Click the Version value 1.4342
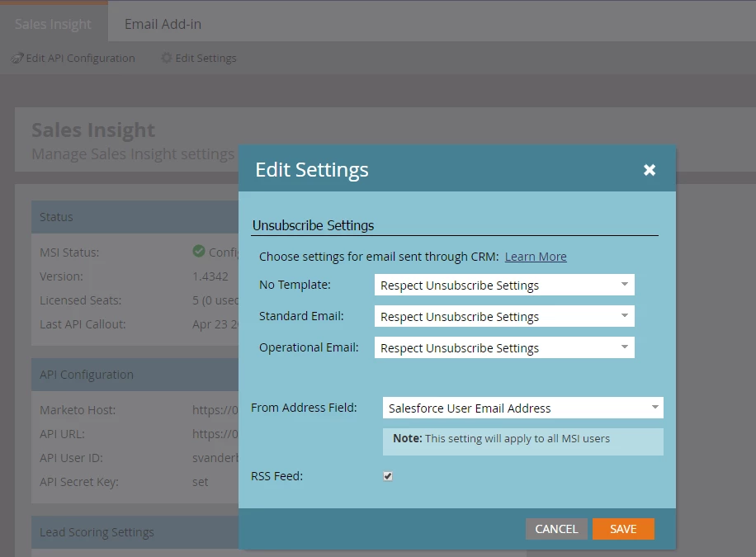Image resolution: width=756 pixels, height=557 pixels. (x=210, y=276)
